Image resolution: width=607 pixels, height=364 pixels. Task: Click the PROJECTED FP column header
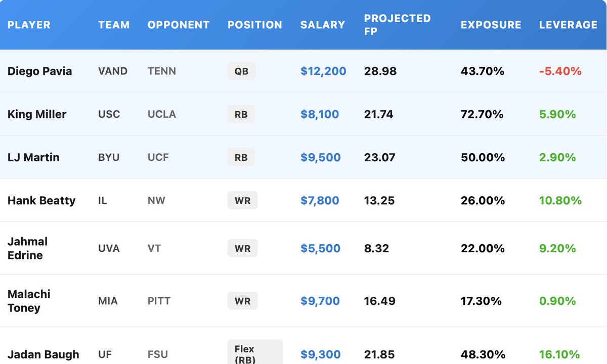[x=397, y=25]
